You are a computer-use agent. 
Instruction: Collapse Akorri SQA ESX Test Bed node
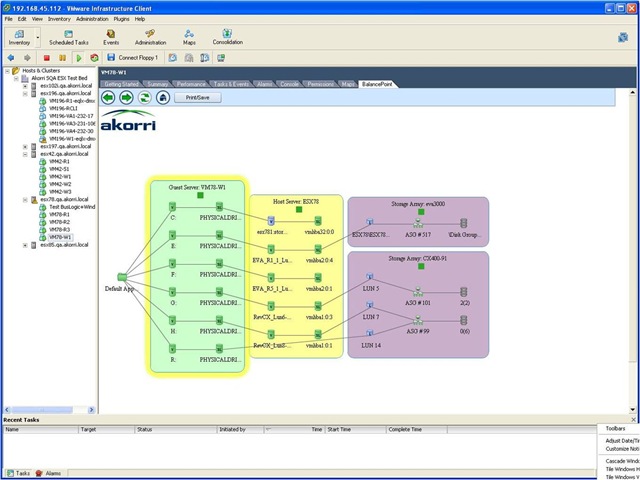coord(16,78)
